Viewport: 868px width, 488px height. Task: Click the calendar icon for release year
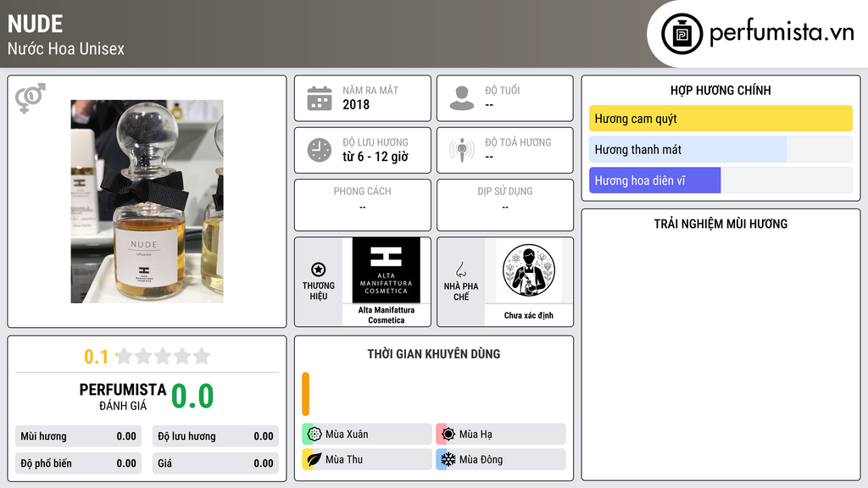(320, 98)
